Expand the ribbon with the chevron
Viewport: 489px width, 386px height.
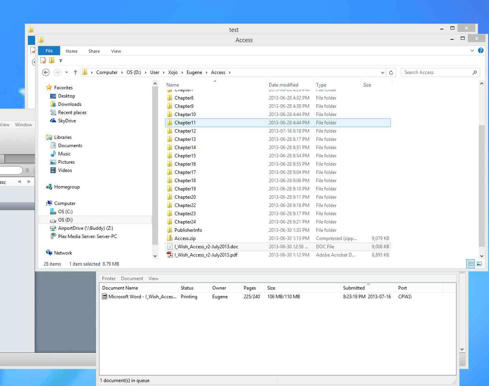click(472, 51)
